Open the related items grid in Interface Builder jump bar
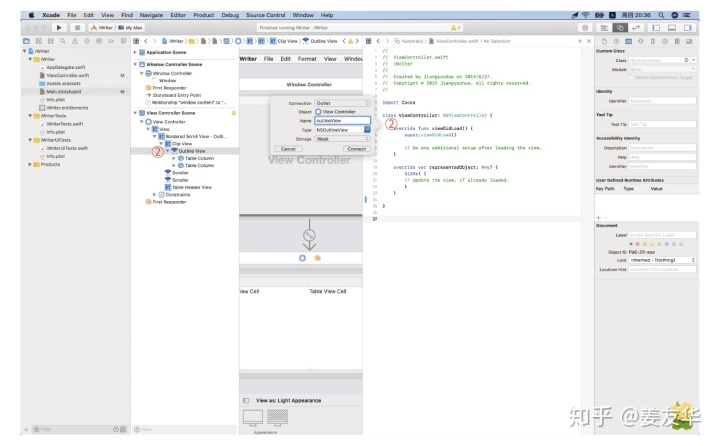 coord(136,41)
